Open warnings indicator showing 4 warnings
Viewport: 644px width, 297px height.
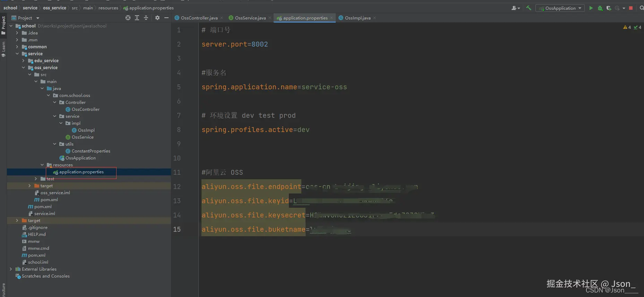click(627, 27)
